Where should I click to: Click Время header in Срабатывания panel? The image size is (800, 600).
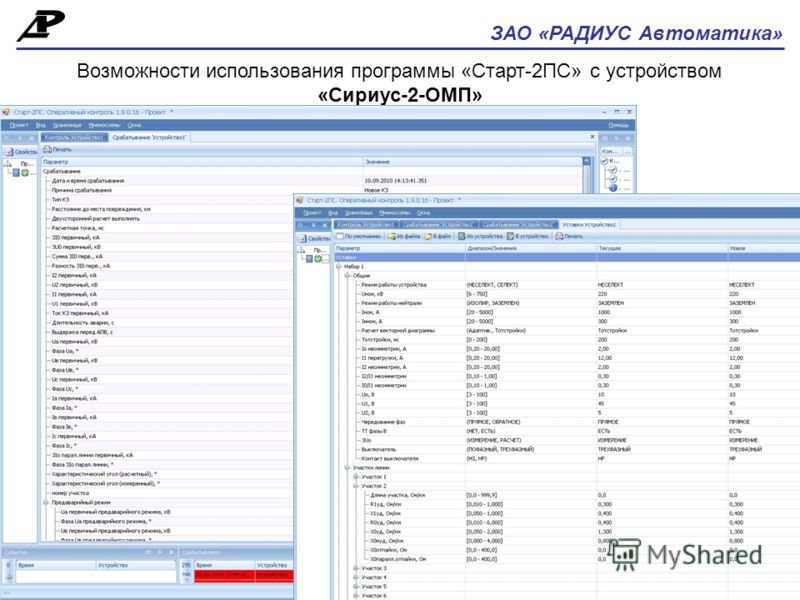224,565
